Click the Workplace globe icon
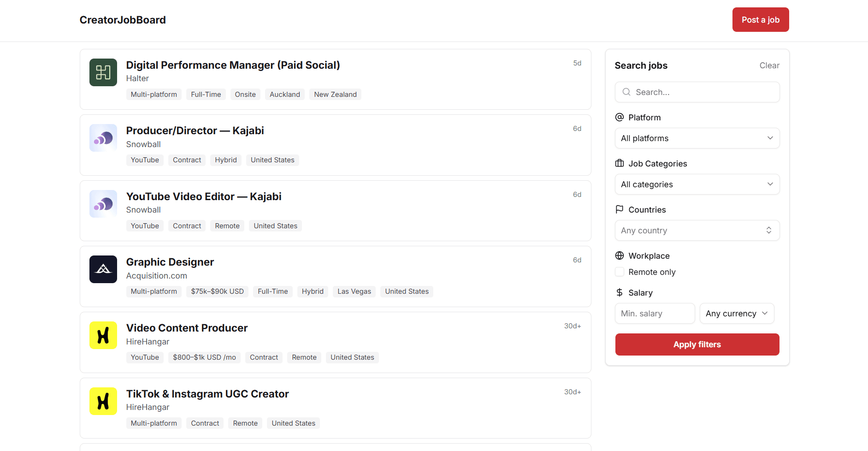 [x=620, y=255]
